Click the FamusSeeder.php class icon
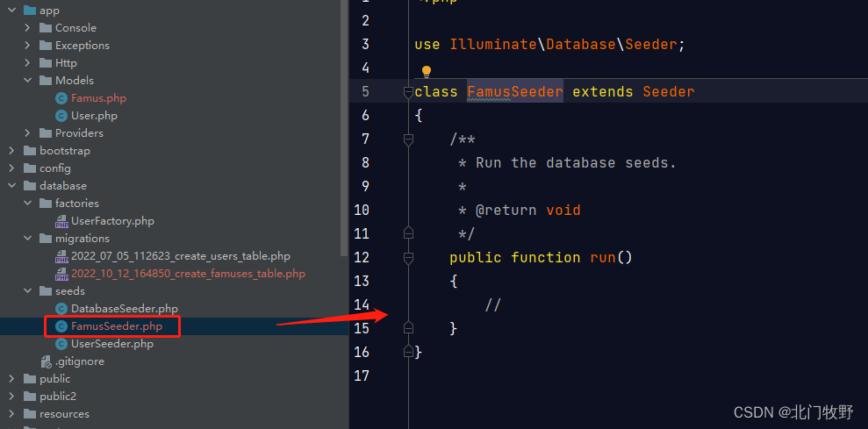Screen dimensions: 868x429 click(61, 326)
